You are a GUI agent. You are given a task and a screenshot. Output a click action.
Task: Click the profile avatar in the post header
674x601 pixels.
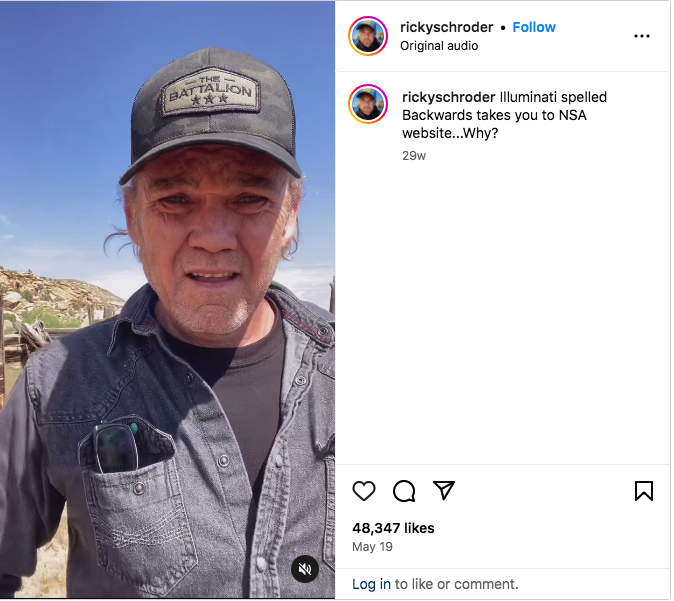pyautogui.click(x=368, y=36)
